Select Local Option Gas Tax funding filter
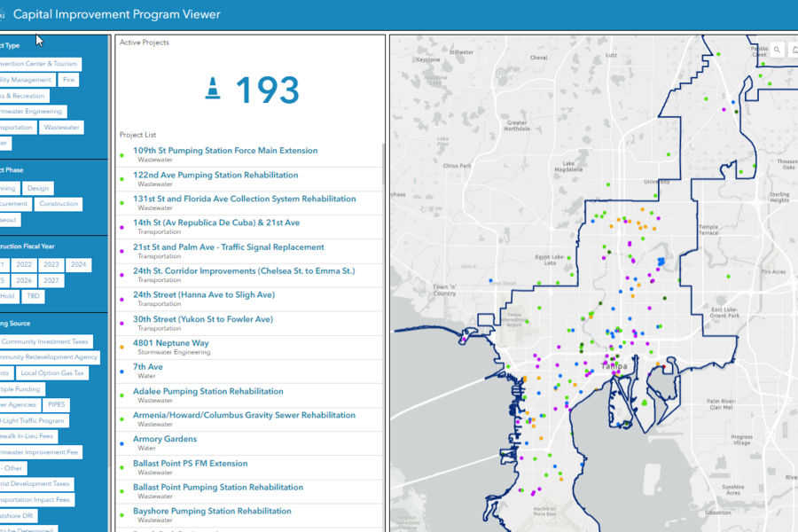Viewport: 798px width, 532px height. (x=53, y=373)
